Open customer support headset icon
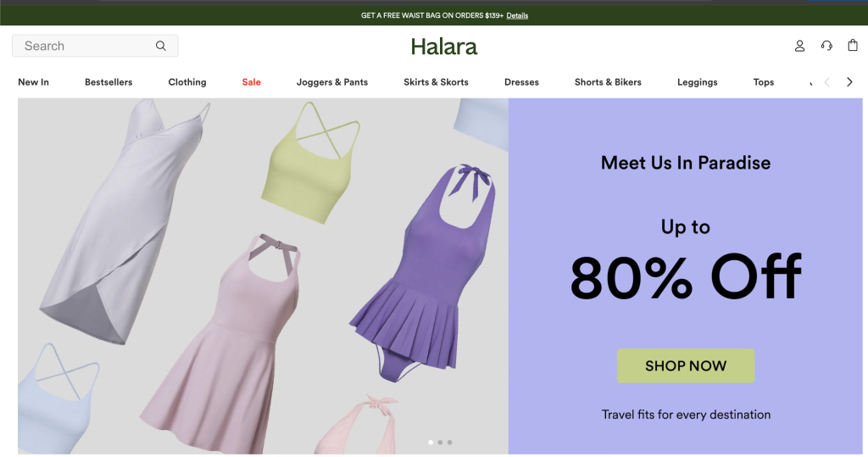Image resolution: width=868 pixels, height=457 pixels. click(826, 46)
